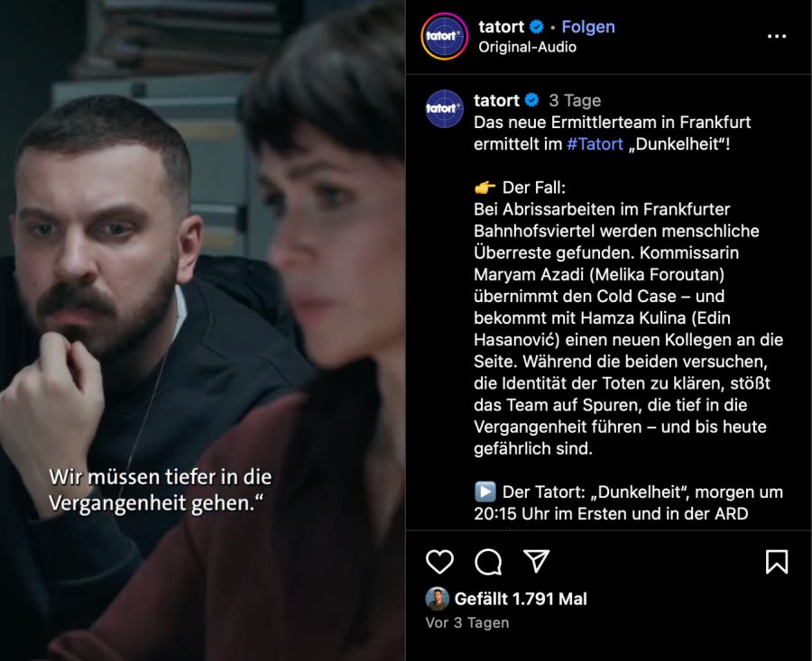Click the 'Vor 3 Tagen' timestamp

click(467, 623)
